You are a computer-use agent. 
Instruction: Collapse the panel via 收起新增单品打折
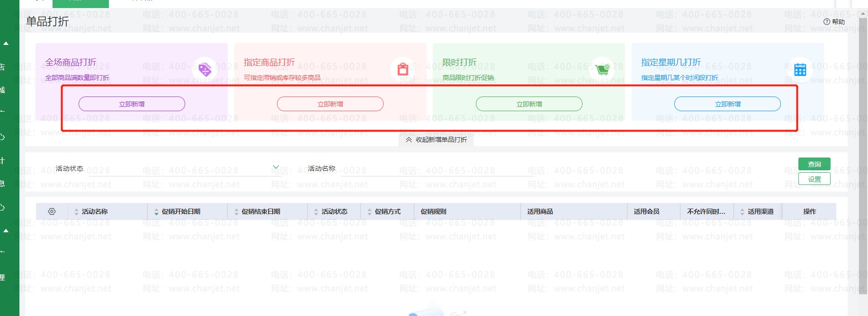pos(436,140)
